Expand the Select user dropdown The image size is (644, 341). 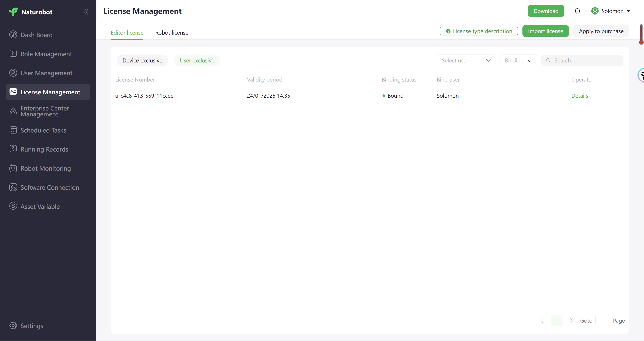click(466, 60)
